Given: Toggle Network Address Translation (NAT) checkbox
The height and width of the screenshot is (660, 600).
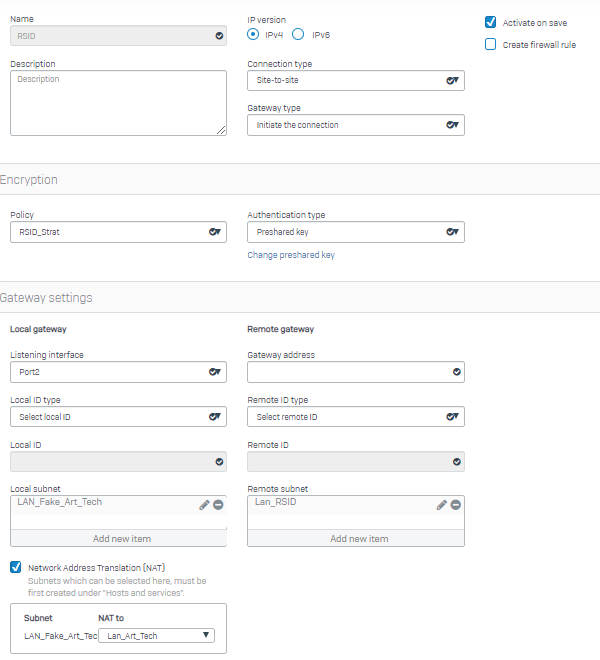Looking at the screenshot, I should [x=16, y=567].
